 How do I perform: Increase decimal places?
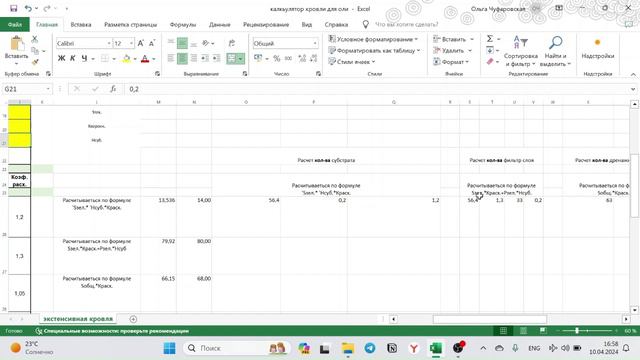tap(302, 58)
